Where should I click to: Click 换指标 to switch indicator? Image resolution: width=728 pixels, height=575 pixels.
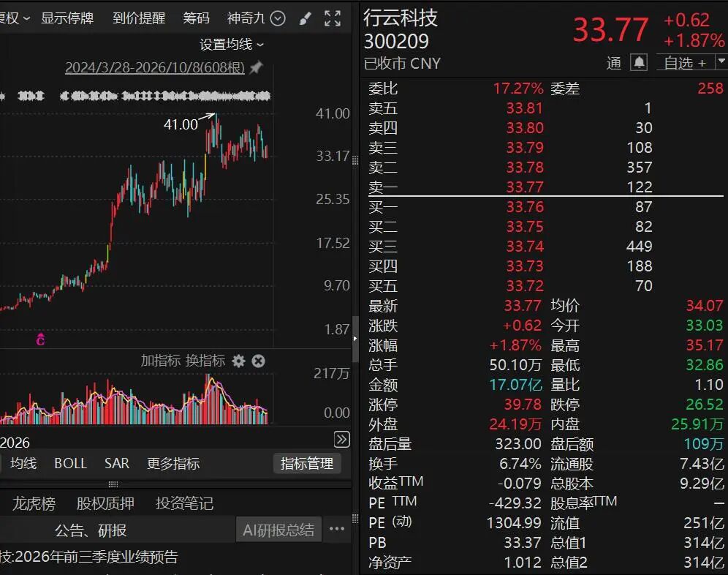pyautogui.click(x=205, y=361)
